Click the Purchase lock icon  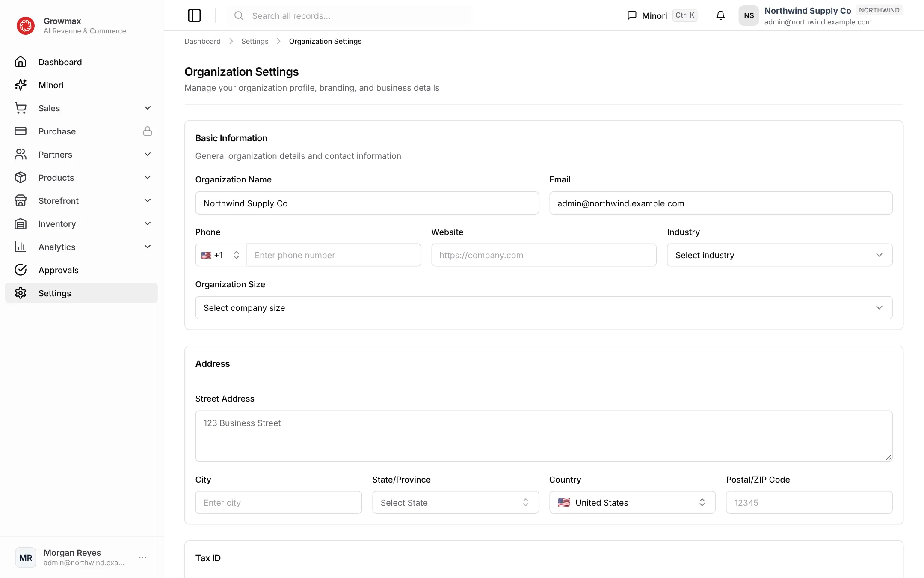click(148, 131)
